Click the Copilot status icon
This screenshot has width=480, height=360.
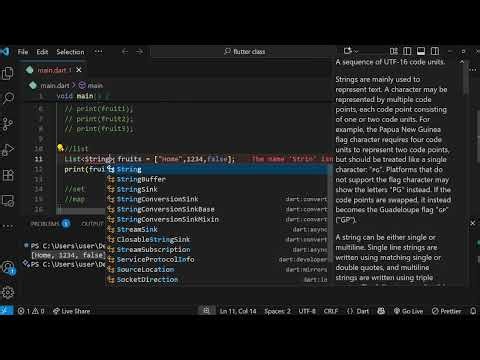tap(381, 311)
